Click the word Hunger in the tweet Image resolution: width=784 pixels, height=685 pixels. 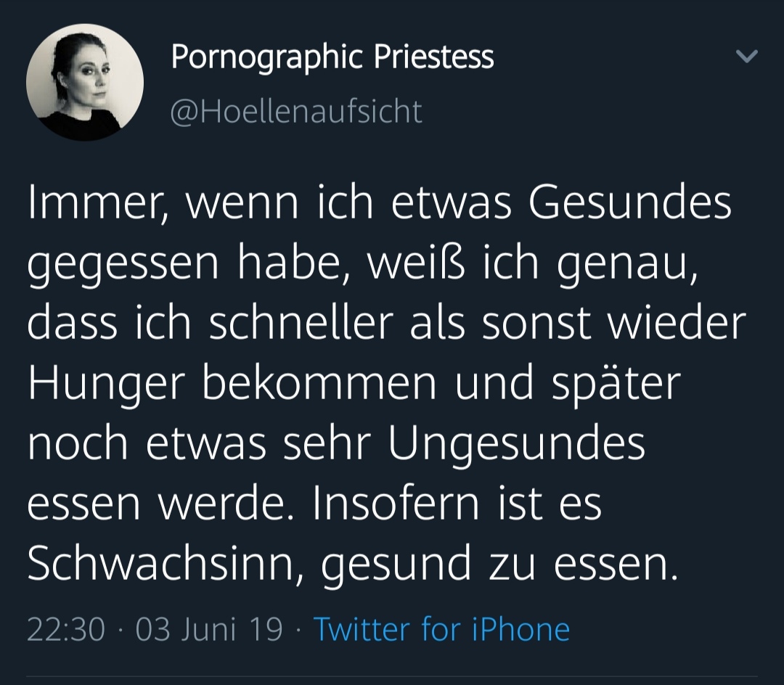[x=106, y=384]
